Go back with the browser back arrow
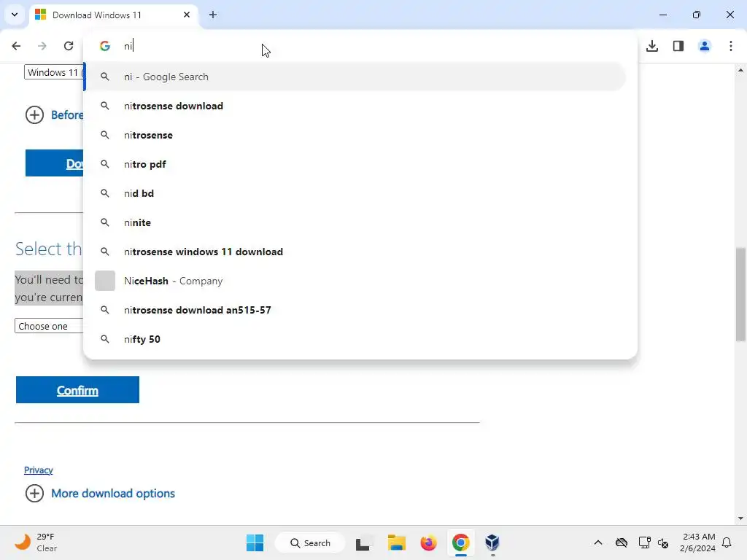 pyautogui.click(x=16, y=46)
